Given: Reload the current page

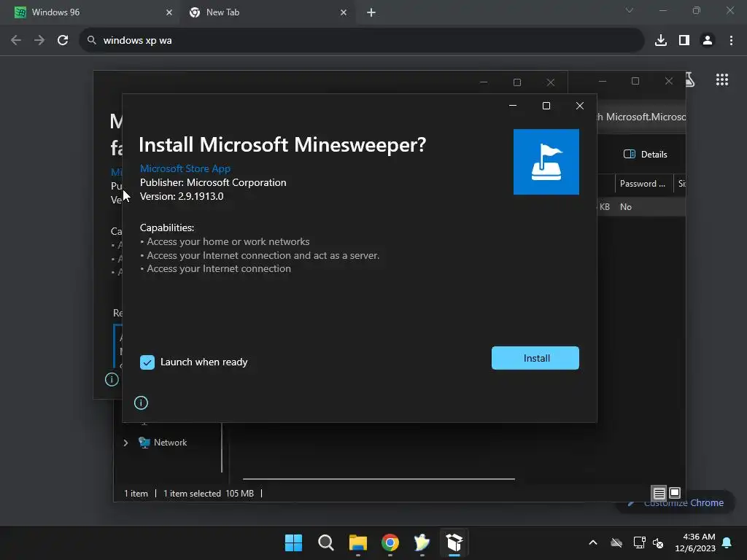Looking at the screenshot, I should (x=63, y=41).
